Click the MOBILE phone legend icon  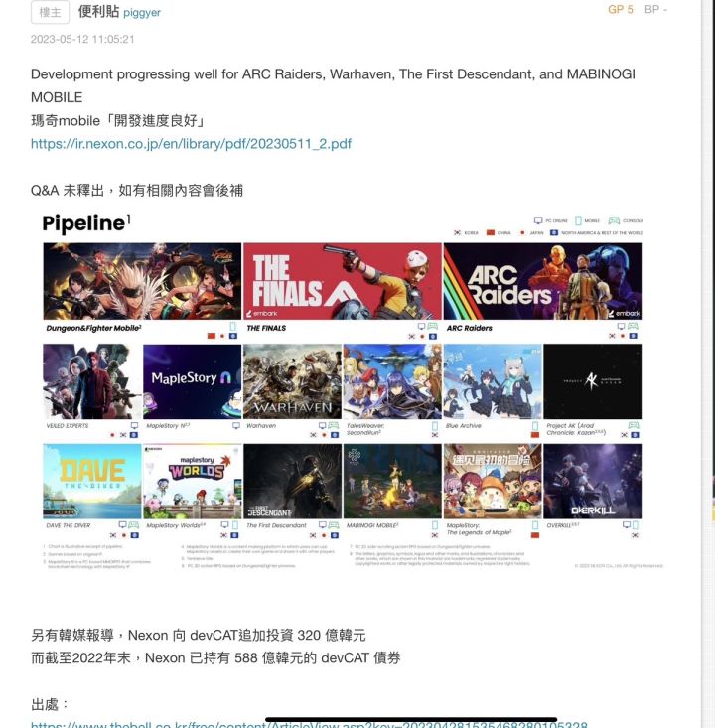578,220
